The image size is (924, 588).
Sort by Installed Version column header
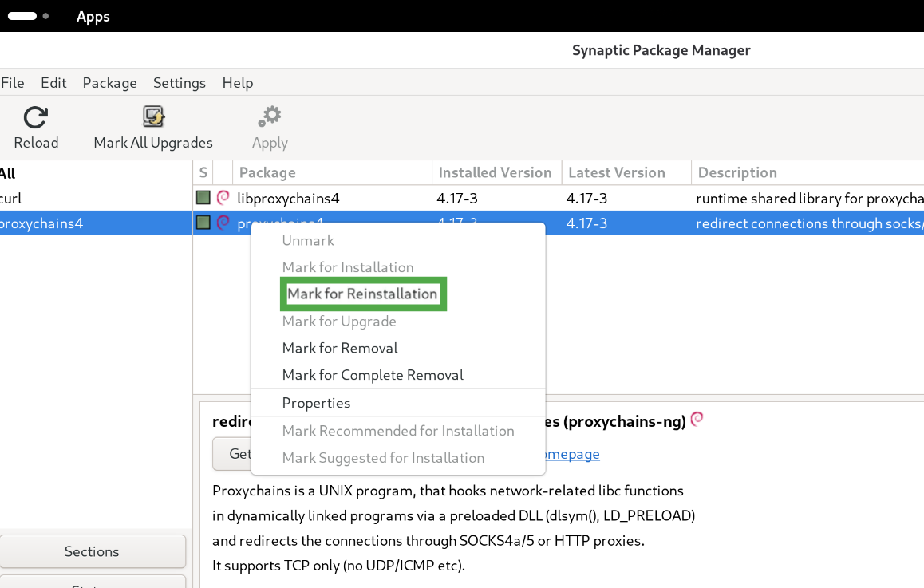[497, 172]
